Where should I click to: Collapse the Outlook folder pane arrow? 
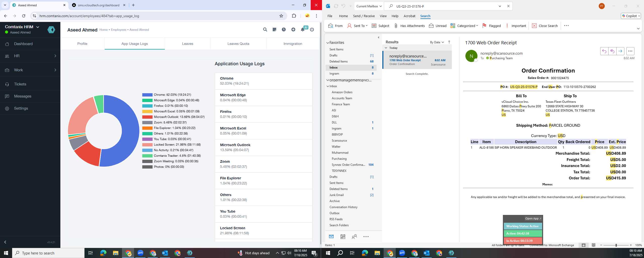(379, 38)
